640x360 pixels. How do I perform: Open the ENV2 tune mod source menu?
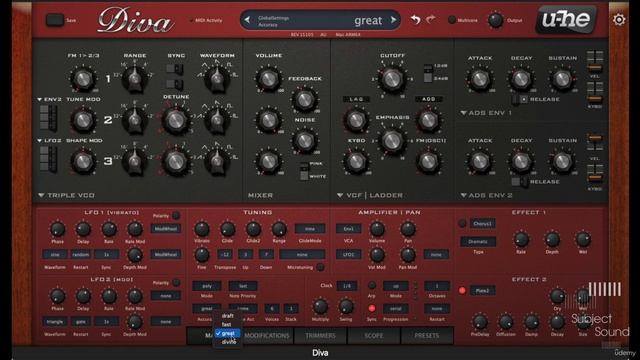coord(49,99)
